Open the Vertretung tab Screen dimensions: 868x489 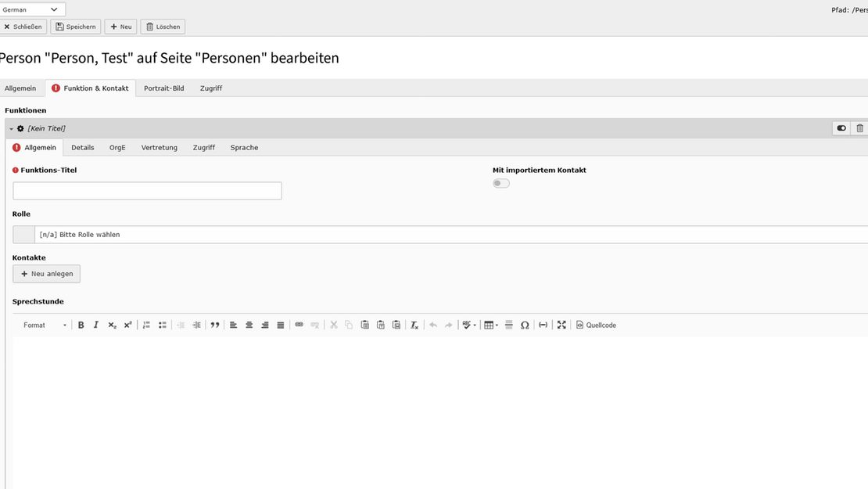[159, 148]
